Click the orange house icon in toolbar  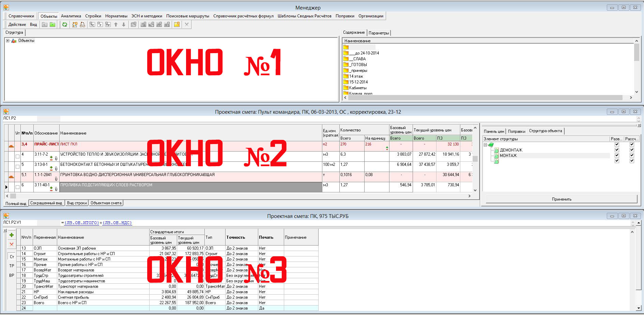click(x=75, y=25)
